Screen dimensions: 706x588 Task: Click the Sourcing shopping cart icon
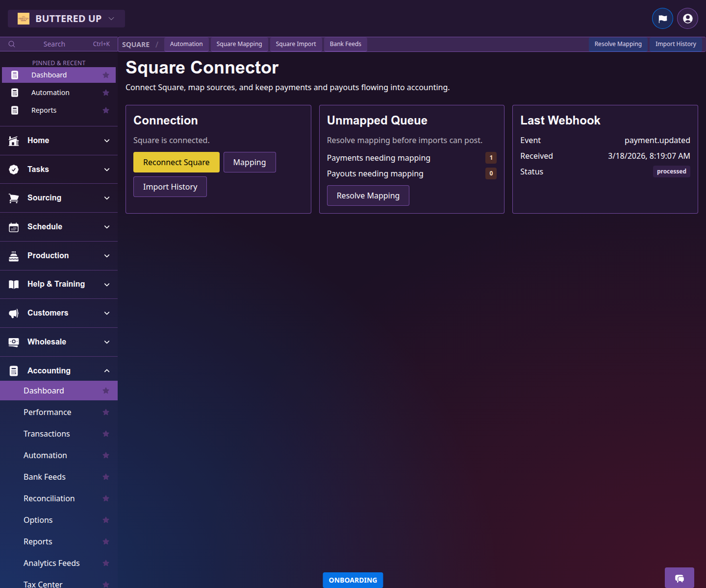13,197
